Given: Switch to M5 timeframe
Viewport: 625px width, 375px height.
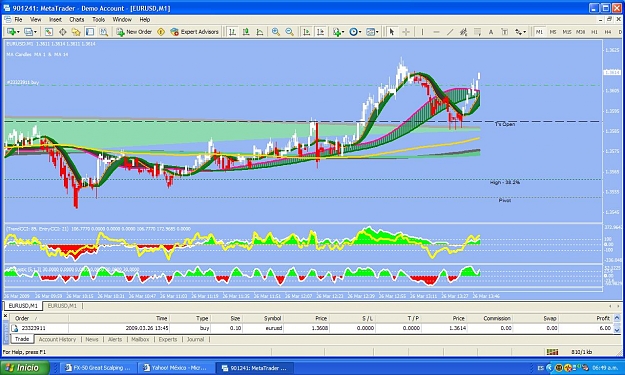Looking at the screenshot, I should click(553, 32).
